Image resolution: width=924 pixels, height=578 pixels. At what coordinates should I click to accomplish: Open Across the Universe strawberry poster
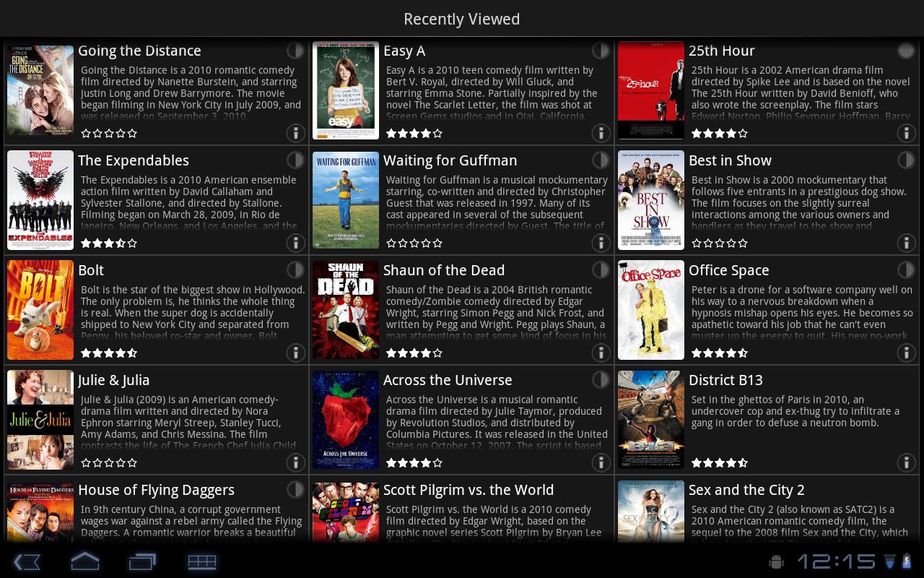click(346, 420)
